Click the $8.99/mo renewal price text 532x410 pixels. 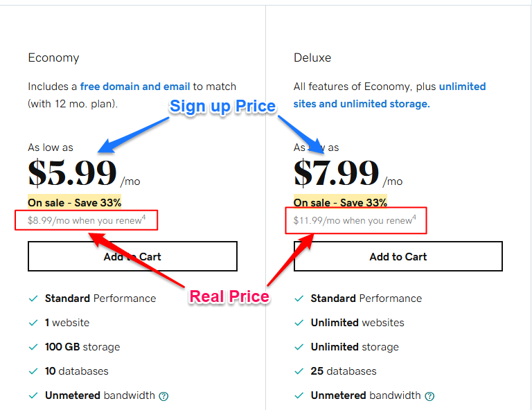[x=87, y=220]
